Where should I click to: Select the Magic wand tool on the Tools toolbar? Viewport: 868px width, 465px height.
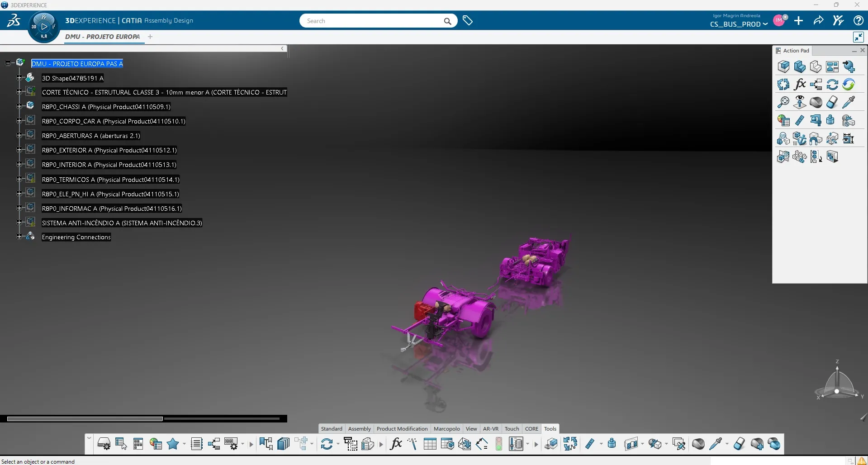(x=412, y=444)
